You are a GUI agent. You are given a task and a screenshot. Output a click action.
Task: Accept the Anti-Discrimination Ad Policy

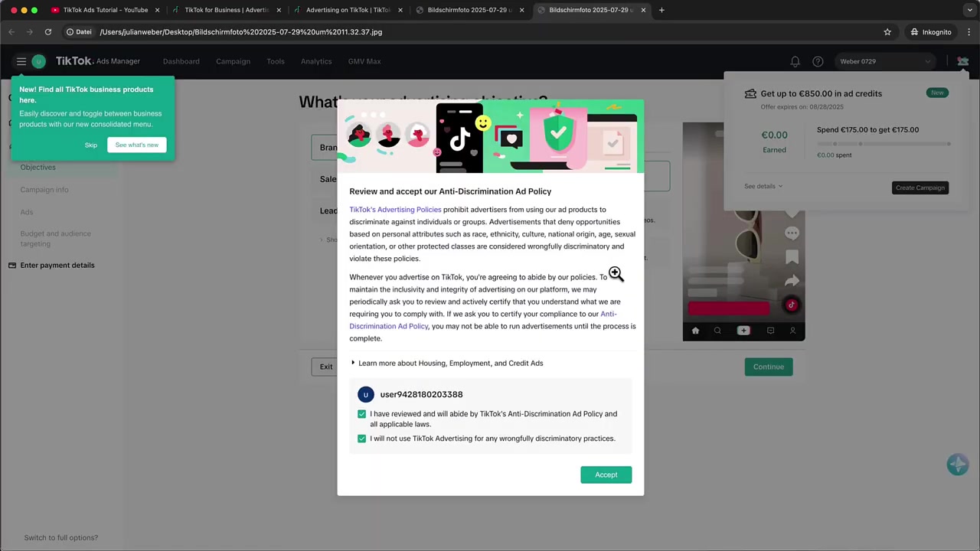[x=606, y=474]
